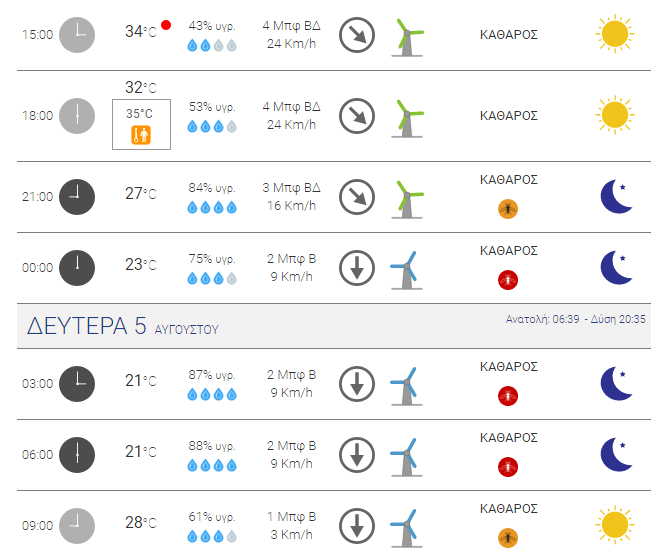Click the crescent moon icon at 21:00
The image size is (670, 548).
pyautogui.click(x=616, y=197)
